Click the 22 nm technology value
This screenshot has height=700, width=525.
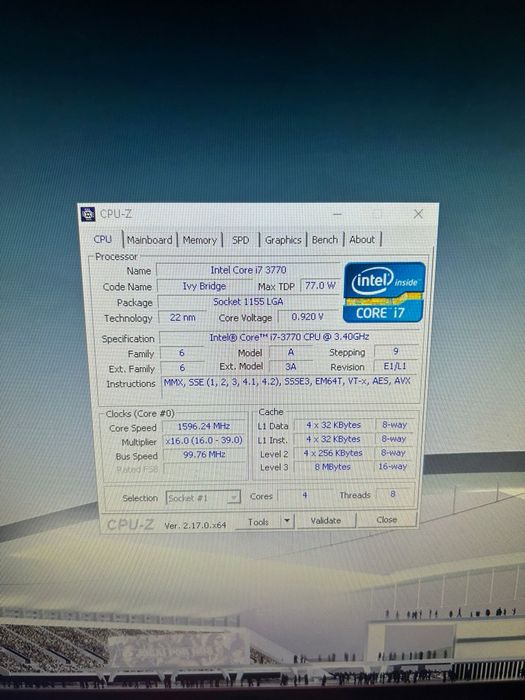click(183, 318)
